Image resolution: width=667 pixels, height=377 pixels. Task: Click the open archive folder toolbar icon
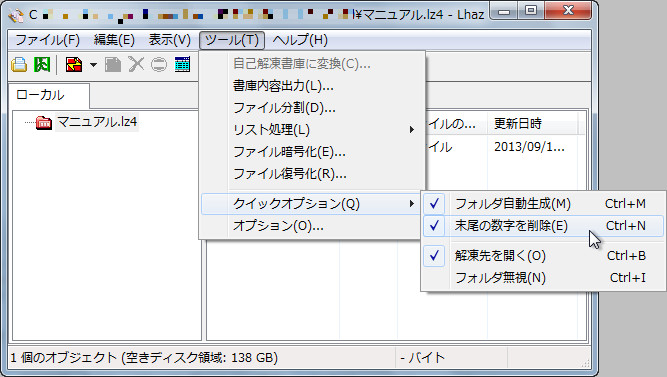coord(19,65)
